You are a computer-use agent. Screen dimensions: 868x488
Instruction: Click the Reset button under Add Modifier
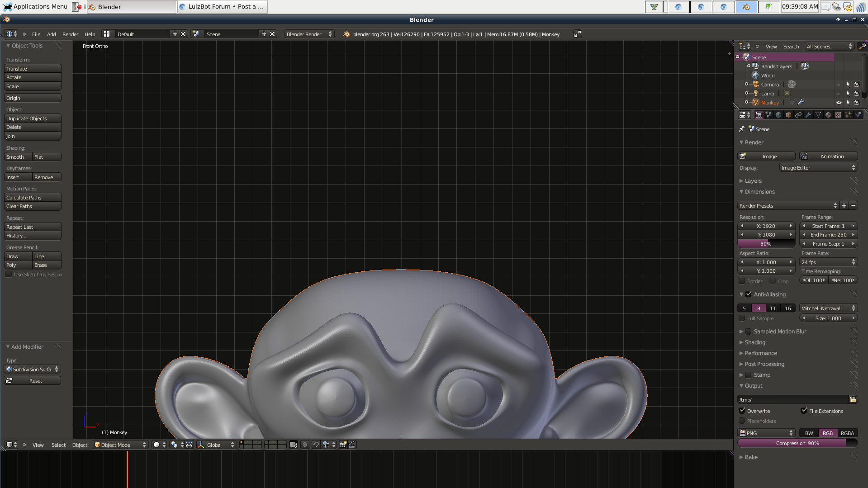tap(33, 380)
